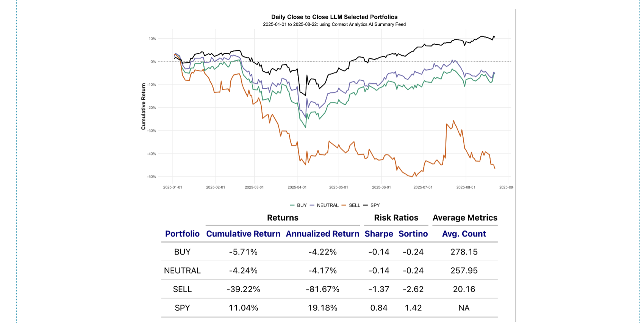Click the SPY annualized return 19.18% cell
644x323 pixels.
[x=322, y=308]
